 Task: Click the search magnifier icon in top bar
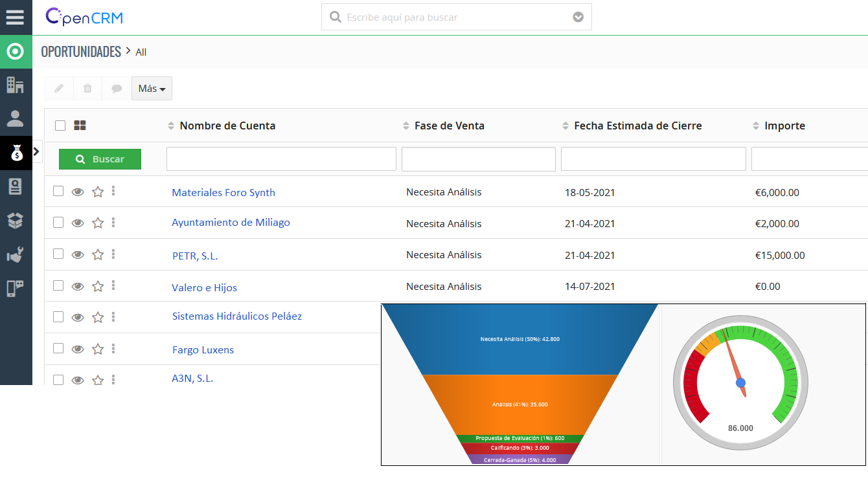(x=336, y=17)
